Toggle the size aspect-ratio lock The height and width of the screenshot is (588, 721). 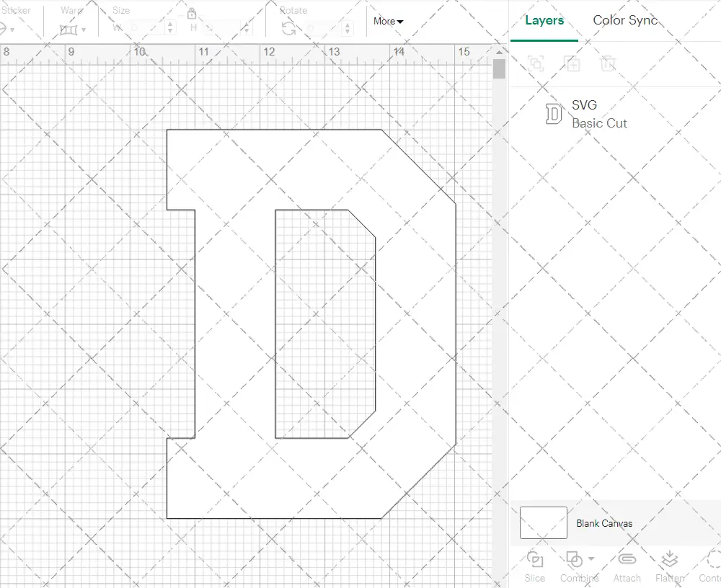[192, 13]
